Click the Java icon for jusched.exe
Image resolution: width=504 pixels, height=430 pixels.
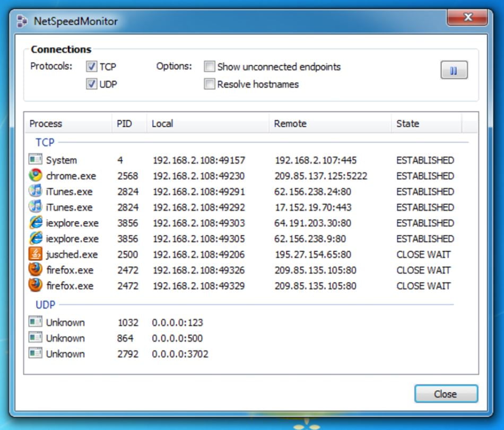[35, 253]
